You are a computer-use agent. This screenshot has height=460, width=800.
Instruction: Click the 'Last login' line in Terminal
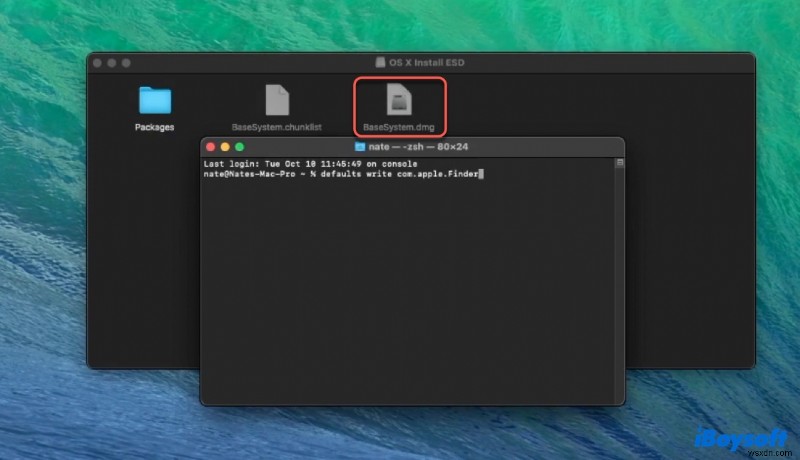point(310,164)
